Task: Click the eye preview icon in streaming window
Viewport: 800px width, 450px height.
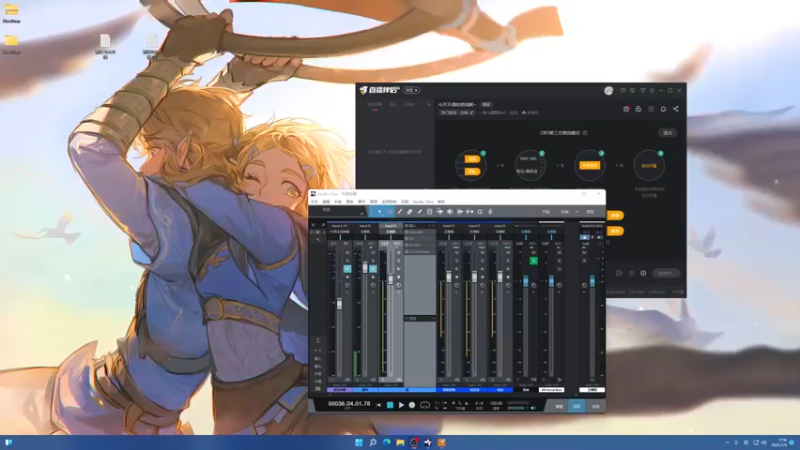Action: (631, 273)
